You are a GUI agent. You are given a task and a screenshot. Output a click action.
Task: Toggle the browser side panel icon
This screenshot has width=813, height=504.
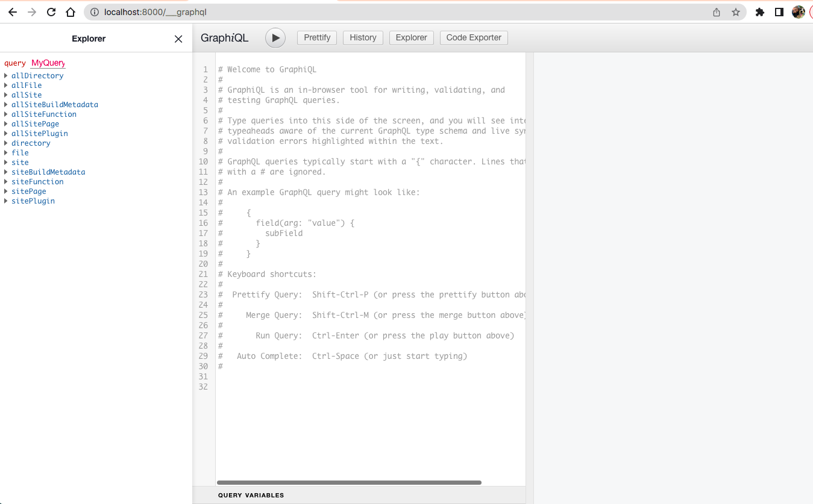779,12
